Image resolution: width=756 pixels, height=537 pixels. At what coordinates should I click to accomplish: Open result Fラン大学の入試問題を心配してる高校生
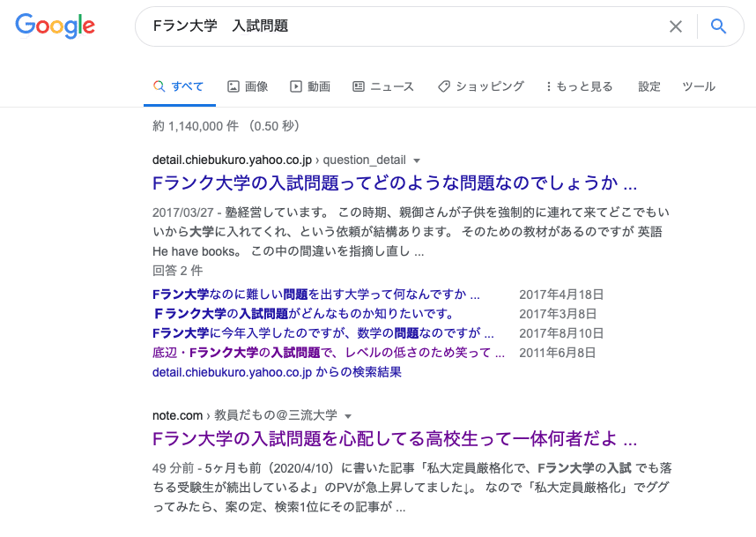[x=395, y=439]
